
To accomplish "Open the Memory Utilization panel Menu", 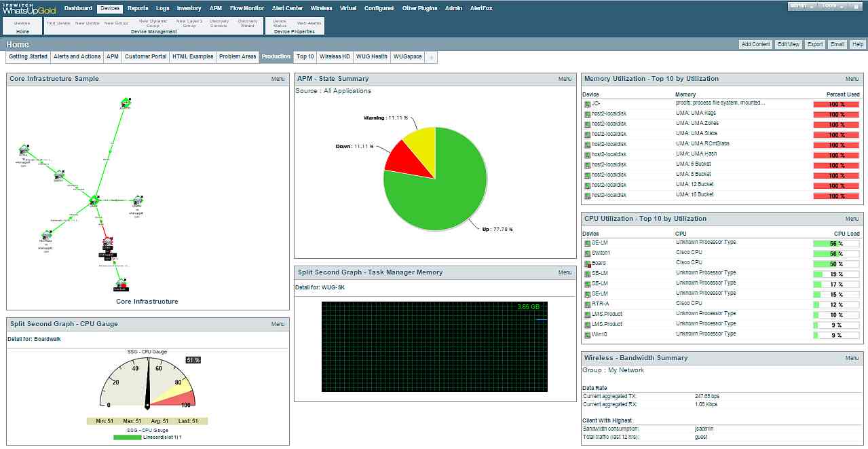I will 852,79.
